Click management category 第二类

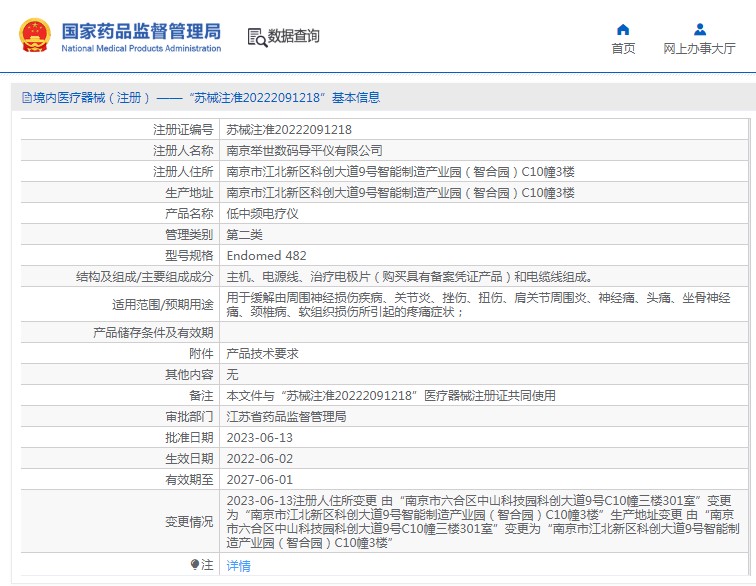click(244, 235)
